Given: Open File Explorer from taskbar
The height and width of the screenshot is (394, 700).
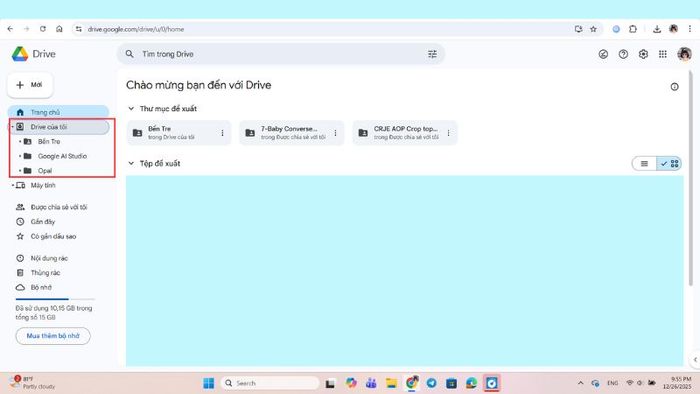Looking at the screenshot, I should tap(392, 383).
